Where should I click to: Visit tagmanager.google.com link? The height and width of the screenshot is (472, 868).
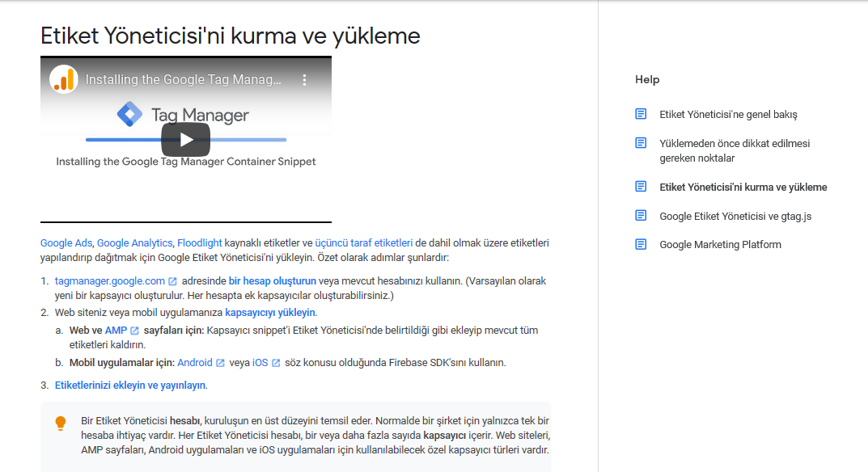[109, 281]
